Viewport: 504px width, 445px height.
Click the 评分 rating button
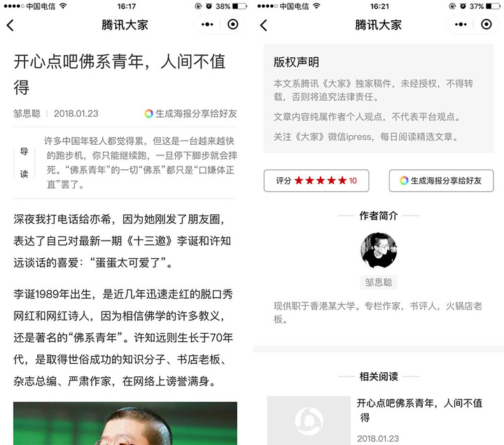tap(316, 181)
